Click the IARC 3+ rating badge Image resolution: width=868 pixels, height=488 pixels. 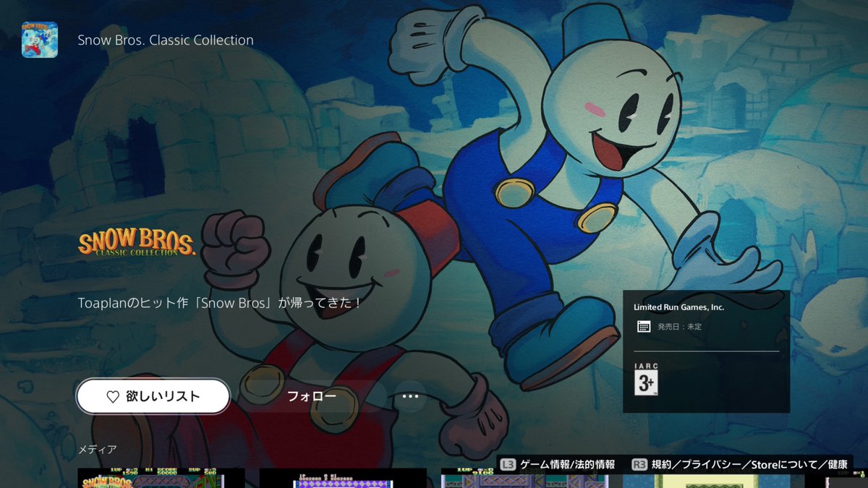click(x=646, y=380)
